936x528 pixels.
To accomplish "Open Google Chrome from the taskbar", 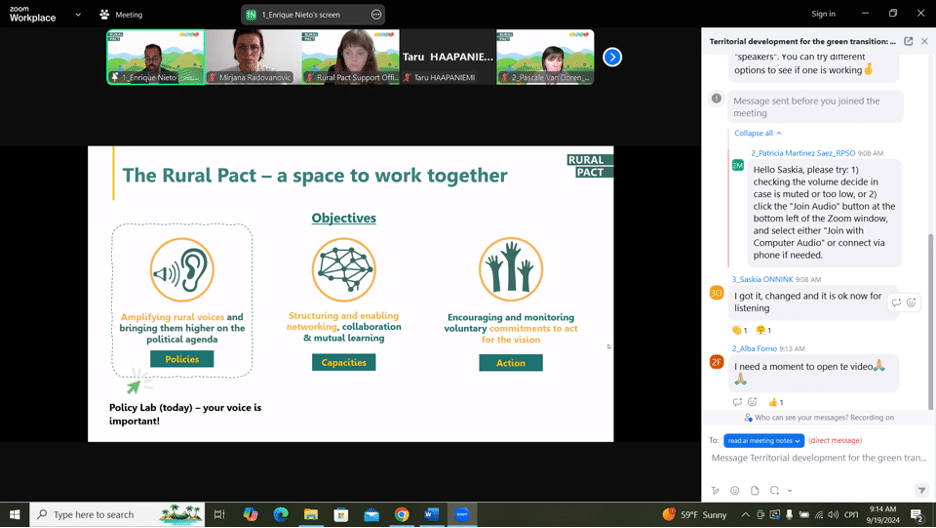I will (x=401, y=514).
